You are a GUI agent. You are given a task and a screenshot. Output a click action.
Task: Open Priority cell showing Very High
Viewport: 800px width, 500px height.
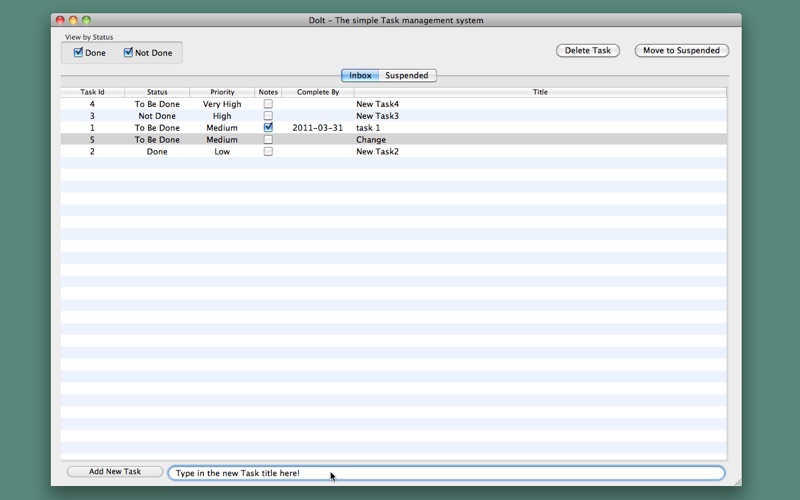[x=222, y=104]
